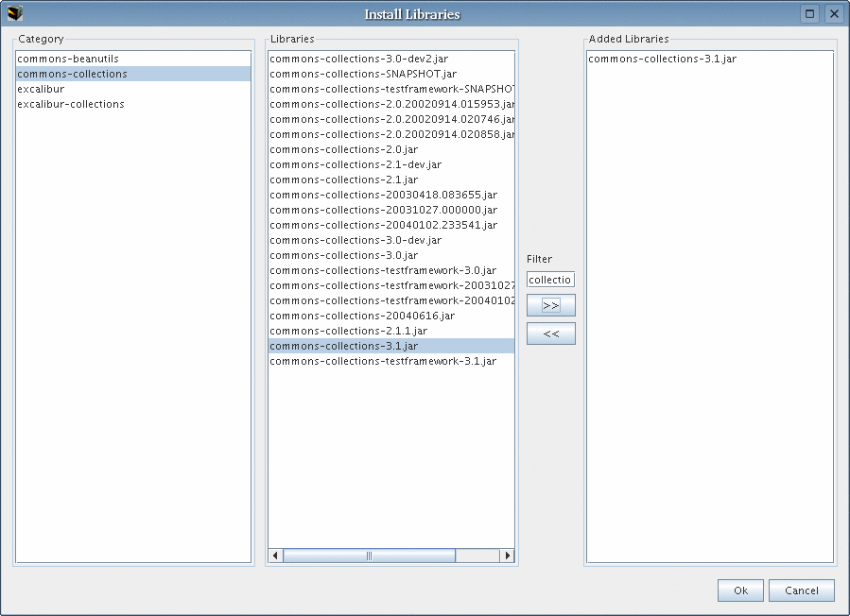Select commons-collections-SNAPSHOT.jar library
The width and height of the screenshot is (850, 616).
(x=390, y=74)
